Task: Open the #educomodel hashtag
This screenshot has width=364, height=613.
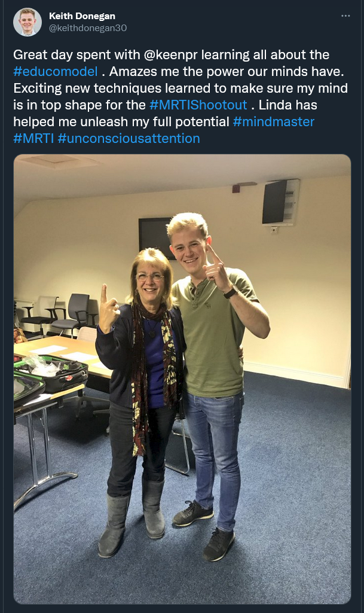Action: 51,72
